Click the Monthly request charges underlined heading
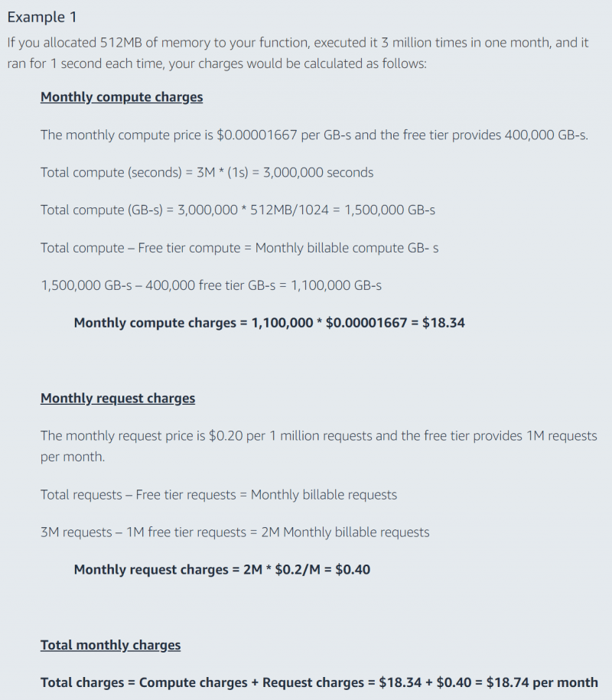This screenshot has height=700, width=612. pyautogui.click(x=118, y=399)
